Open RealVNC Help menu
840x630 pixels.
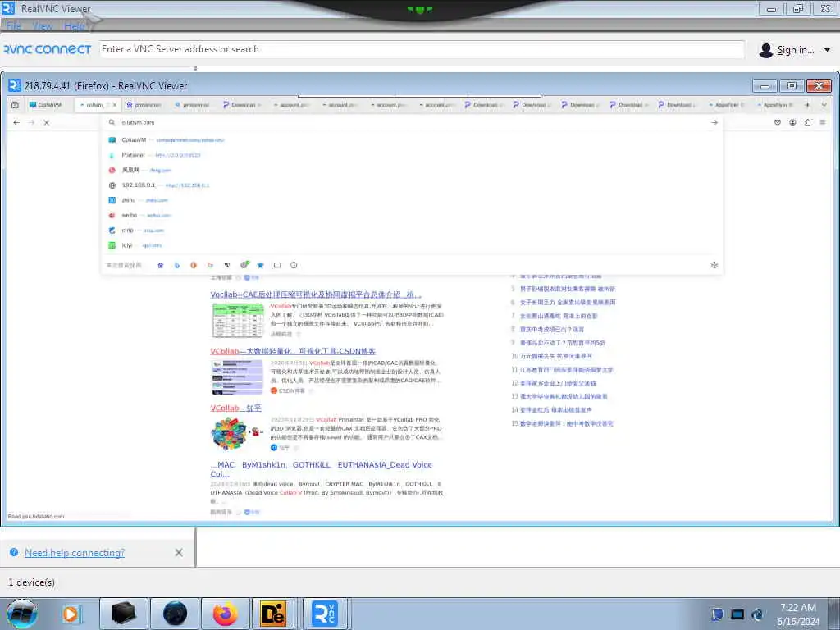(74, 25)
